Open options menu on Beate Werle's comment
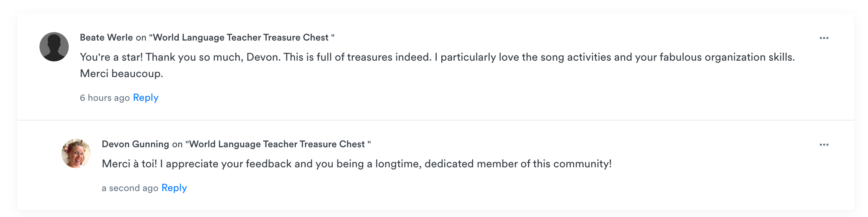 tap(824, 38)
